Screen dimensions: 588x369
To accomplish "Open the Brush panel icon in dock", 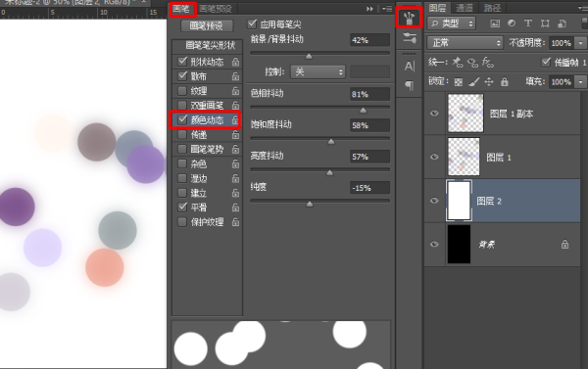I will click(409, 18).
